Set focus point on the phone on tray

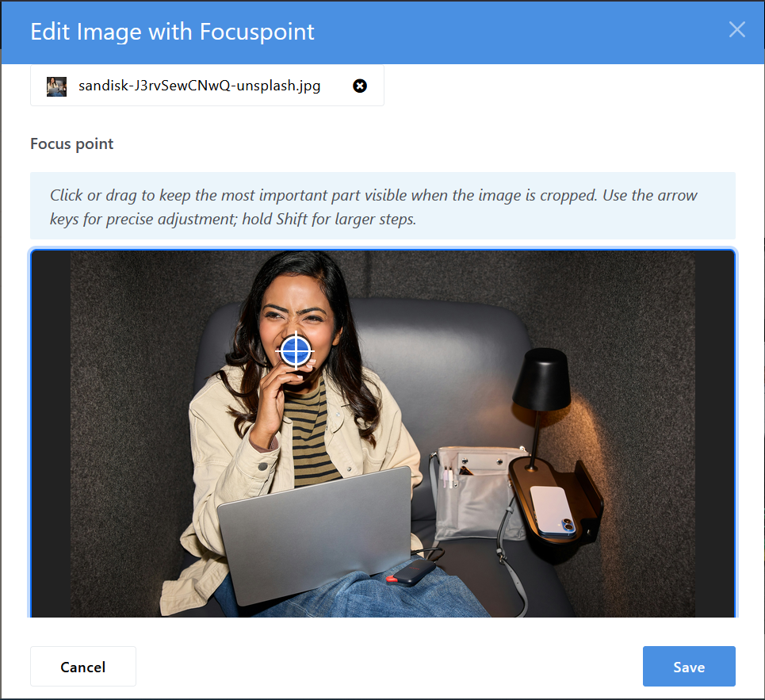(x=553, y=511)
